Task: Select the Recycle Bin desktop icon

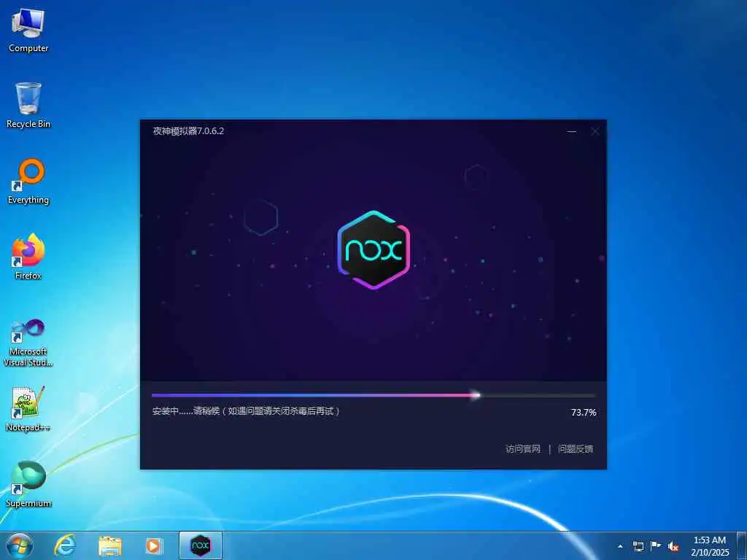Action: (x=28, y=105)
